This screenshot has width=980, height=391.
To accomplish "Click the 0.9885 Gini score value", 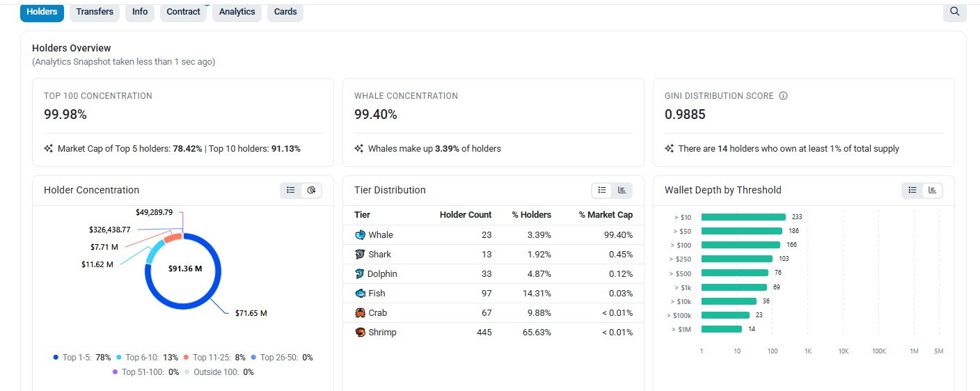I will [686, 115].
